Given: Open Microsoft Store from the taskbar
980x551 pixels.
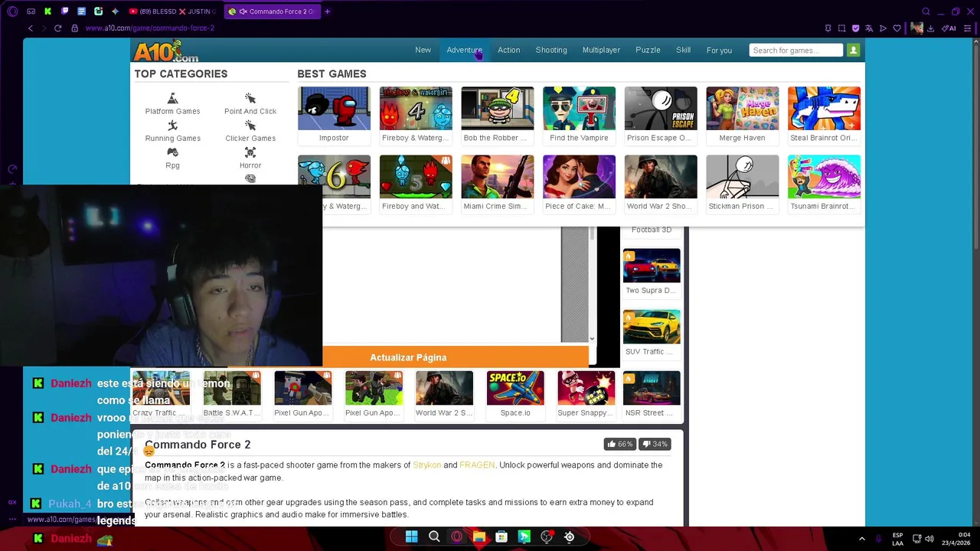Looking at the screenshot, I should click(501, 536).
